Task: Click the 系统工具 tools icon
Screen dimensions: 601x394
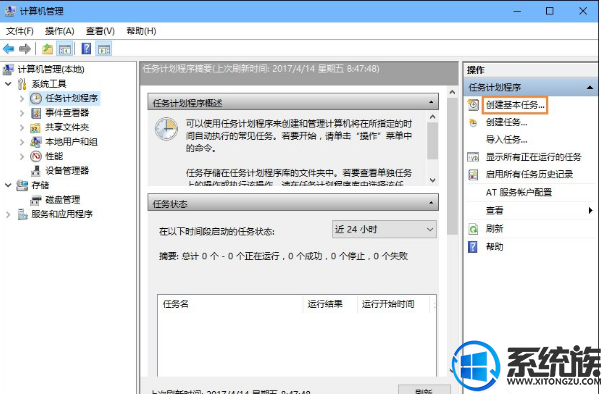Action: [x=22, y=84]
